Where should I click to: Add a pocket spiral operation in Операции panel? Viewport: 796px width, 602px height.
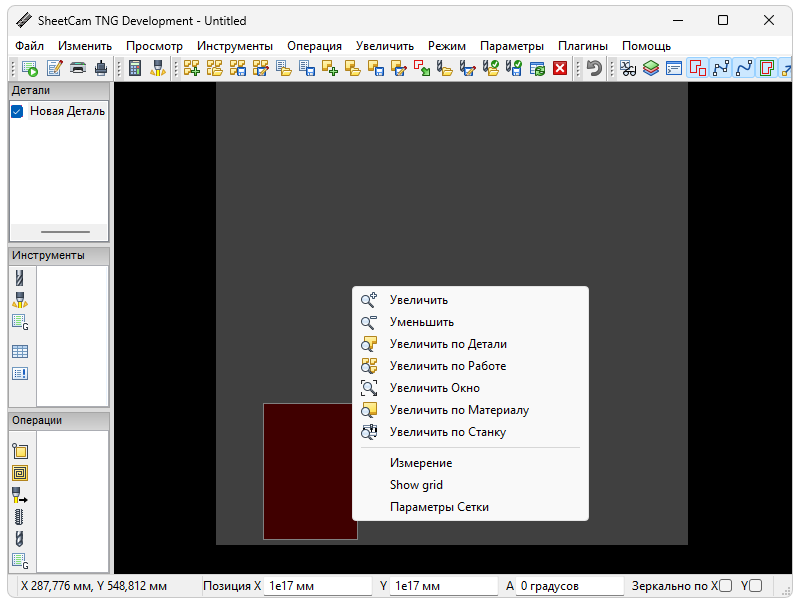click(x=20, y=473)
